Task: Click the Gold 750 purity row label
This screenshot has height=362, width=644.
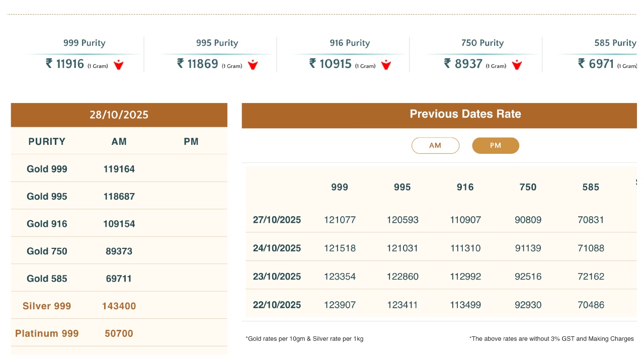Action: (x=47, y=251)
